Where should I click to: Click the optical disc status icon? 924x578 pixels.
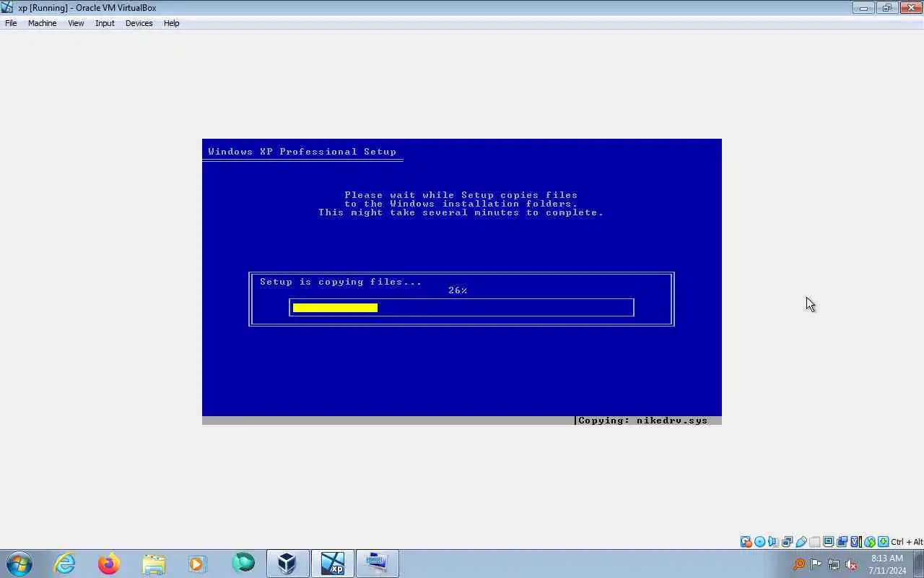pos(759,542)
